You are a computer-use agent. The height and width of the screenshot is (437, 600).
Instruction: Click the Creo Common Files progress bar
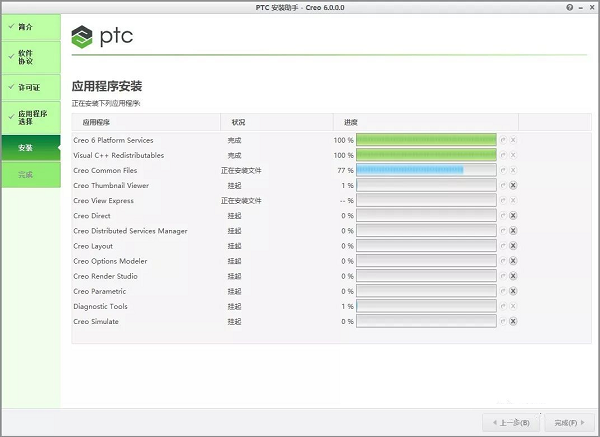click(x=426, y=171)
